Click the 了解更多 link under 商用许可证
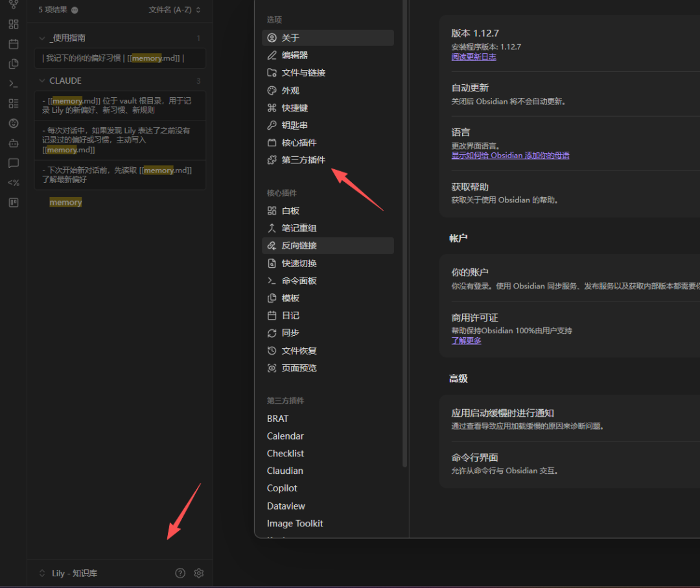700x588 pixels. 466,340
